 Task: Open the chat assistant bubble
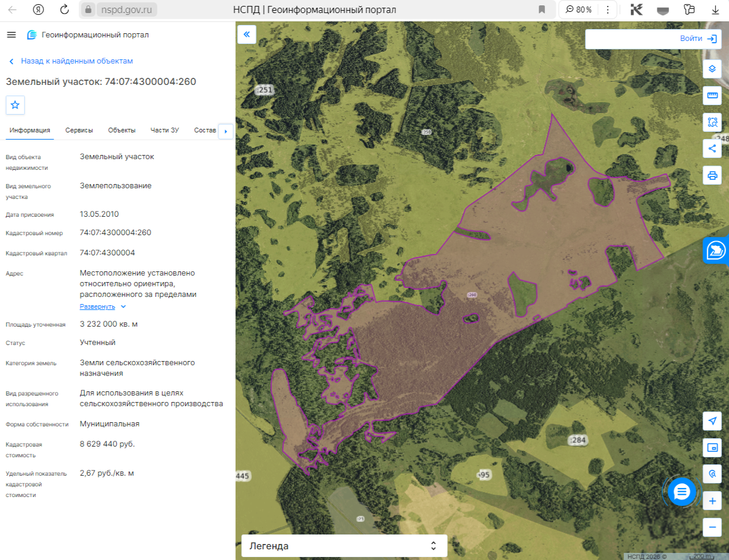pyautogui.click(x=682, y=491)
